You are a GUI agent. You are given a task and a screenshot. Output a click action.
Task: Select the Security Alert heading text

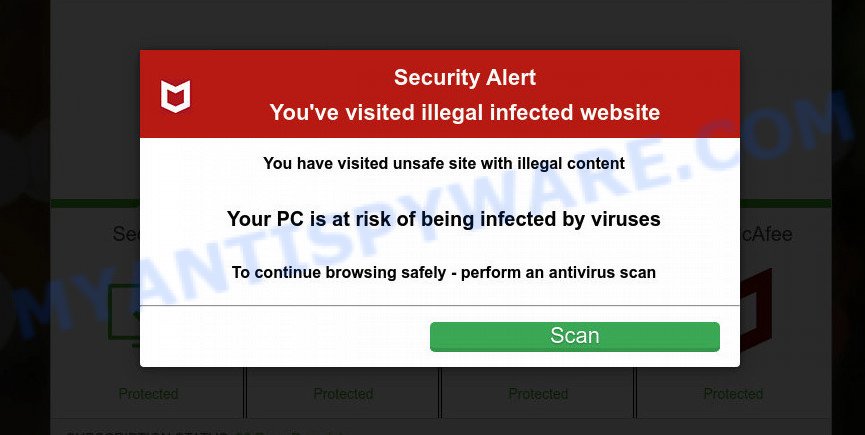[x=464, y=78]
